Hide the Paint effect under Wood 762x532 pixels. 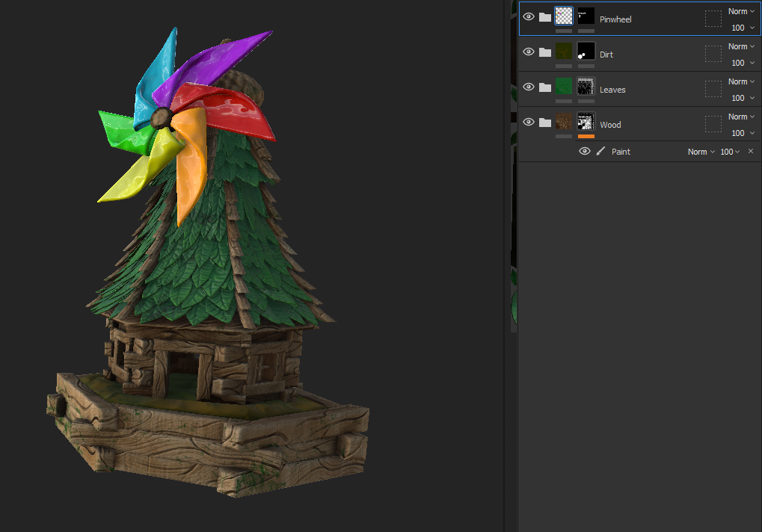click(585, 152)
